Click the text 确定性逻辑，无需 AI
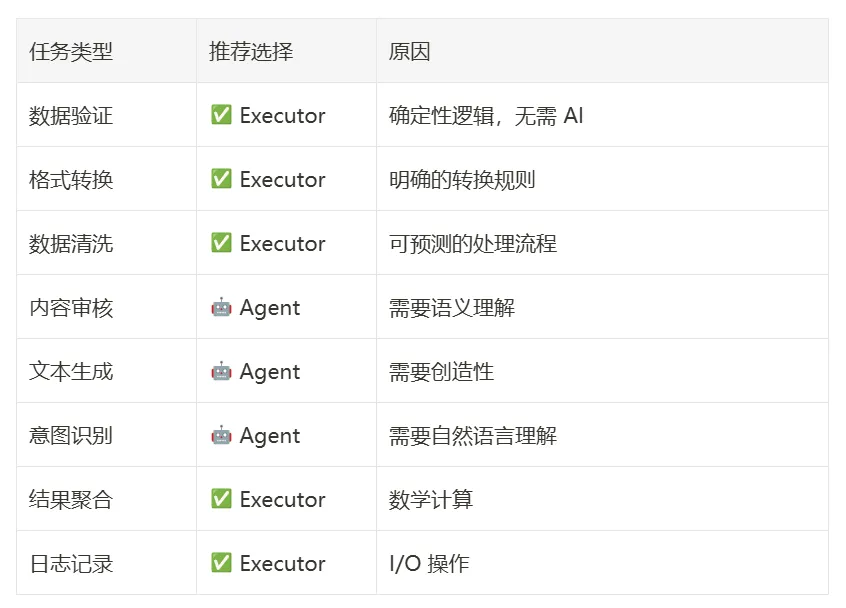 pos(486,115)
